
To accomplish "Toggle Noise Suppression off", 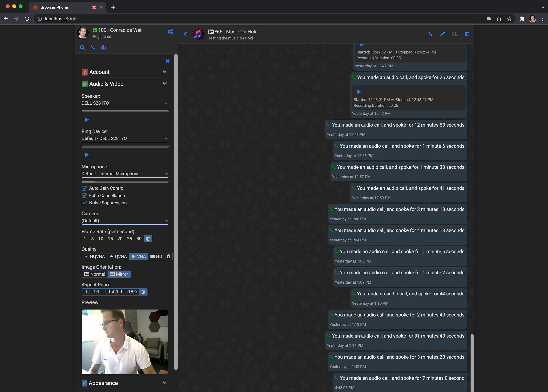I will tap(84, 203).
